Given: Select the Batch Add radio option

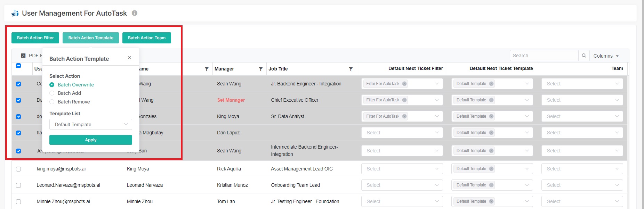Looking at the screenshot, I should tap(52, 93).
